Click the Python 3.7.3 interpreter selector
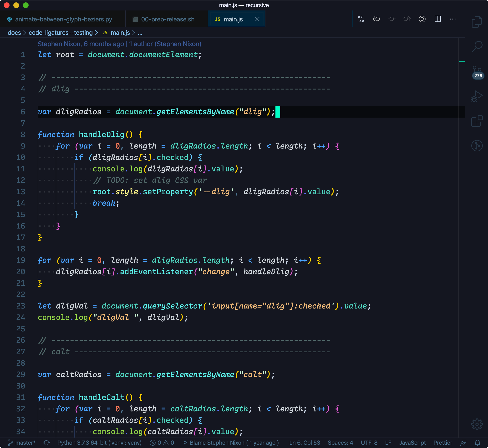 [x=99, y=443]
